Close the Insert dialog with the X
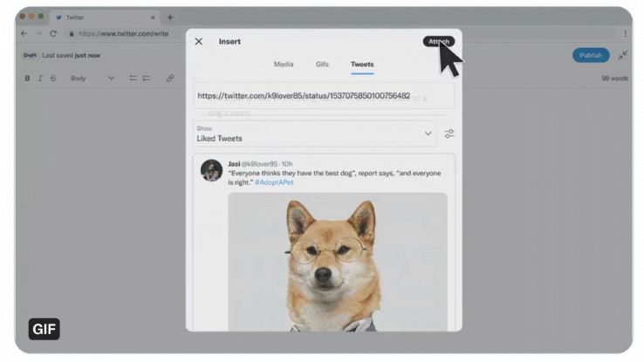Image resolution: width=644 pixels, height=362 pixels. (x=199, y=42)
